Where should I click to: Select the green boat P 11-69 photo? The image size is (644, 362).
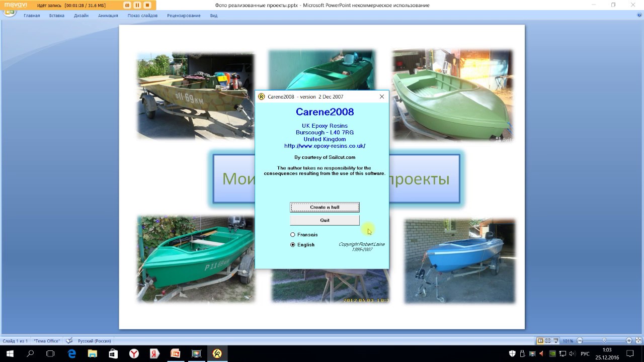(196, 259)
